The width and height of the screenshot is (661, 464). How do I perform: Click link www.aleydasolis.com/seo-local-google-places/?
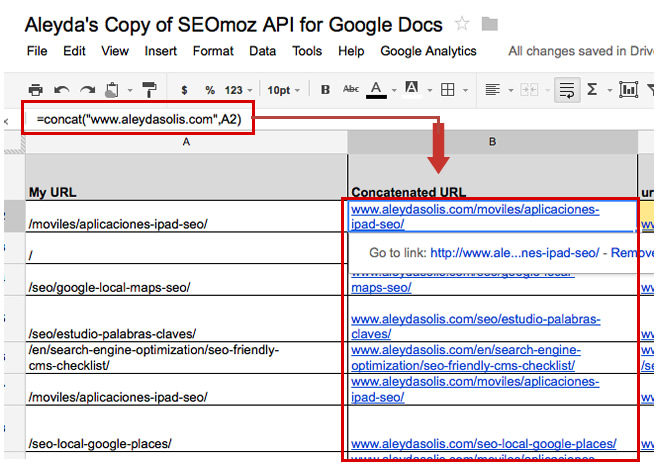tap(484, 444)
